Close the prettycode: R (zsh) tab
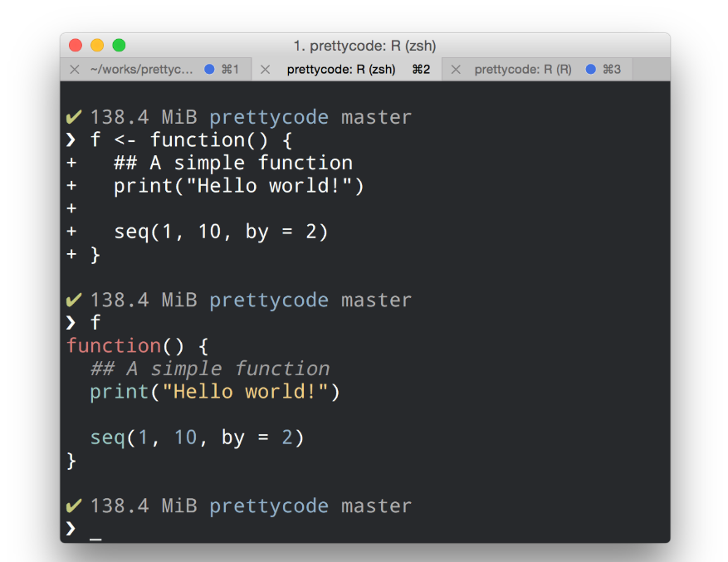Screen dimensions: 728x562 coord(266,70)
